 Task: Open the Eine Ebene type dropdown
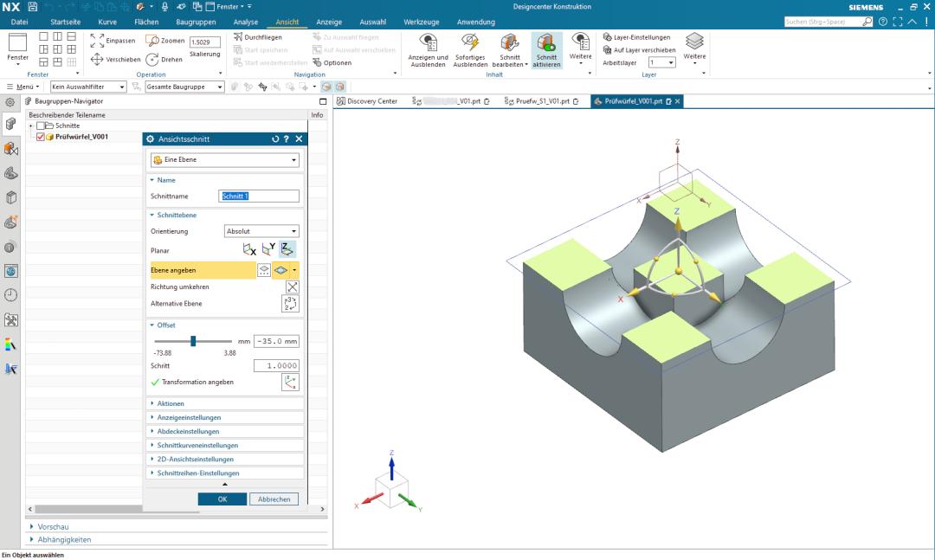(x=224, y=160)
